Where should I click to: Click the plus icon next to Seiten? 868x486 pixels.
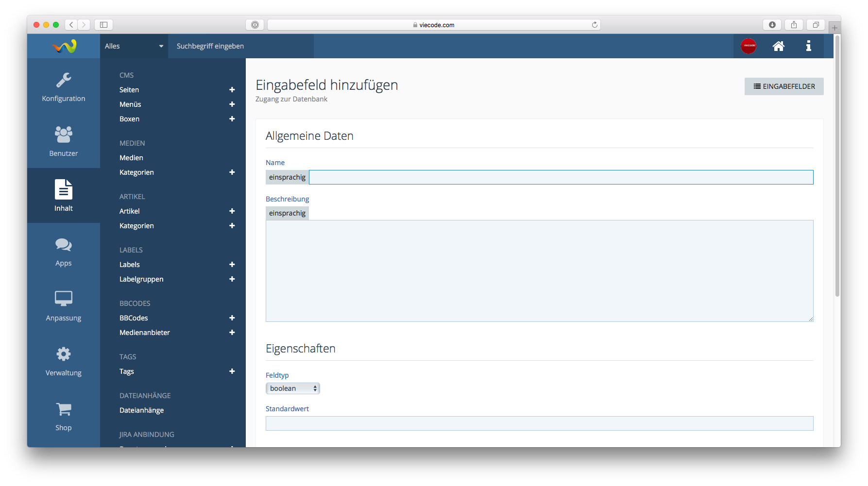point(232,90)
